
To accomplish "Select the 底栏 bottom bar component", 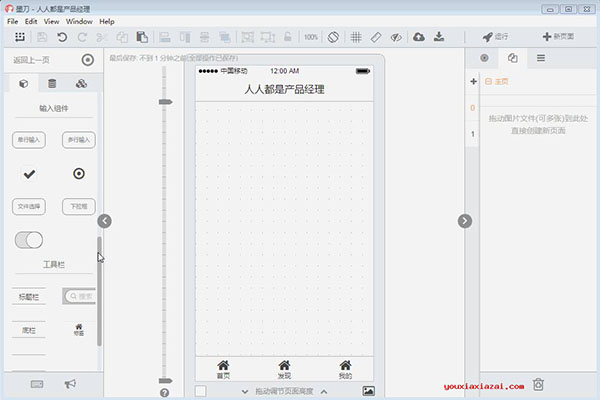I will click(x=29, y=330).
